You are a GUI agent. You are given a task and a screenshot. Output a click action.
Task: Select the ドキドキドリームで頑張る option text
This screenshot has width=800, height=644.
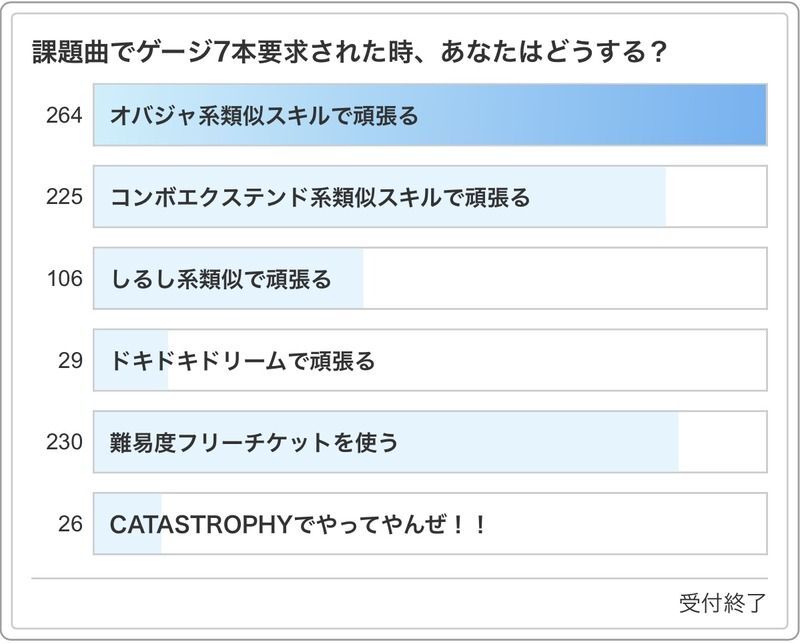point(243,361)
